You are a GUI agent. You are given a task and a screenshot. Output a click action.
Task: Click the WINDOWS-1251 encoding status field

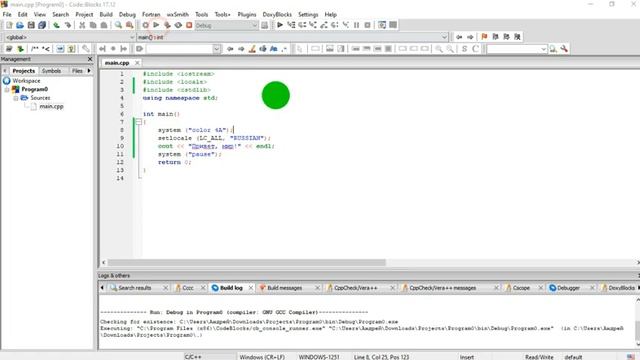point(319,357)
